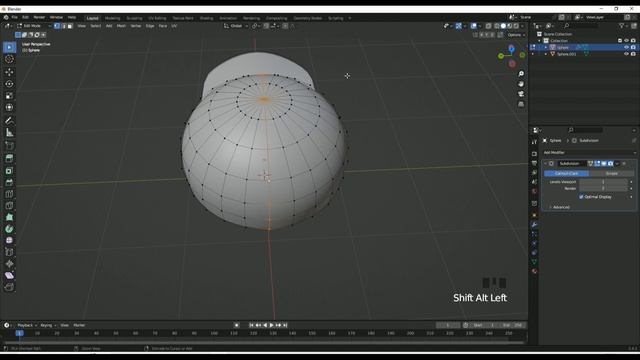Screen dimensions: 640x360
Task: Toggle Collection visibility eye in outliner
Action: point(626,40)
